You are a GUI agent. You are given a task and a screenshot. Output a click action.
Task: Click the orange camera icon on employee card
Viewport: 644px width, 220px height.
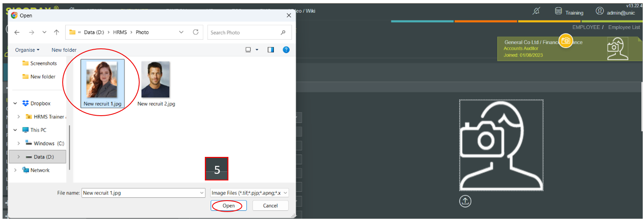566,41
